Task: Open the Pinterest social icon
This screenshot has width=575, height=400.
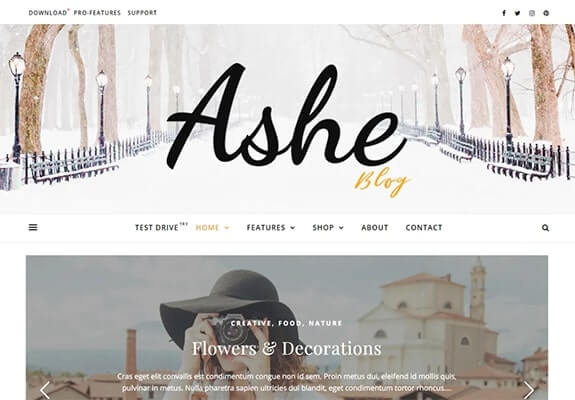Action: pyautogui.click(x=546, y=13)
